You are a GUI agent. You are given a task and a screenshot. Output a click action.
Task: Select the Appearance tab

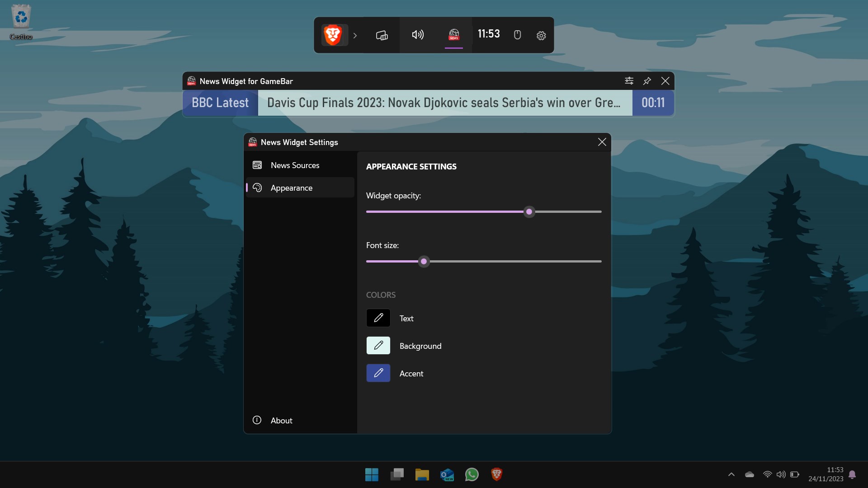click(292, 188)
